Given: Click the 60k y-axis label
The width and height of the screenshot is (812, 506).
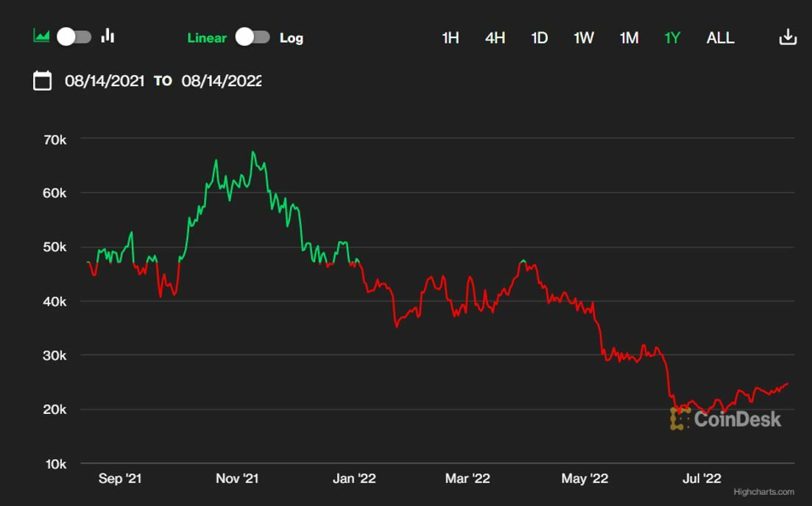Looking at the screenshot, I should 55,193.
